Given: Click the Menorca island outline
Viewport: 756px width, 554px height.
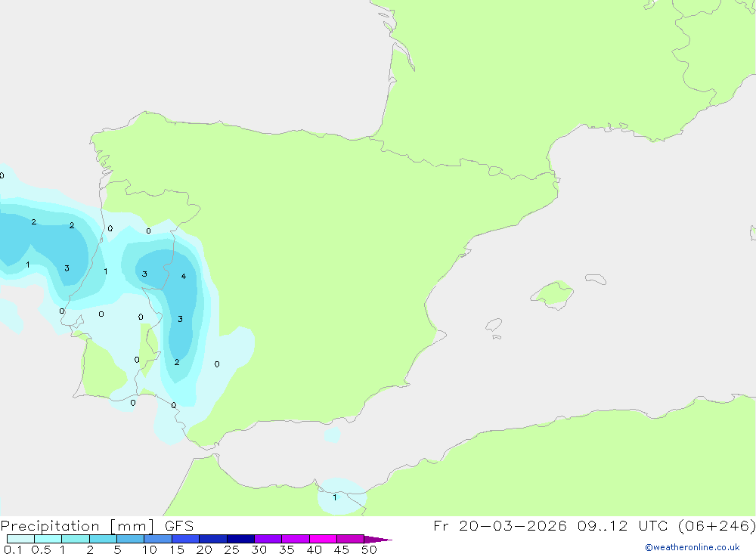Looking at the screenshot, I should click(x=596, y=279).
